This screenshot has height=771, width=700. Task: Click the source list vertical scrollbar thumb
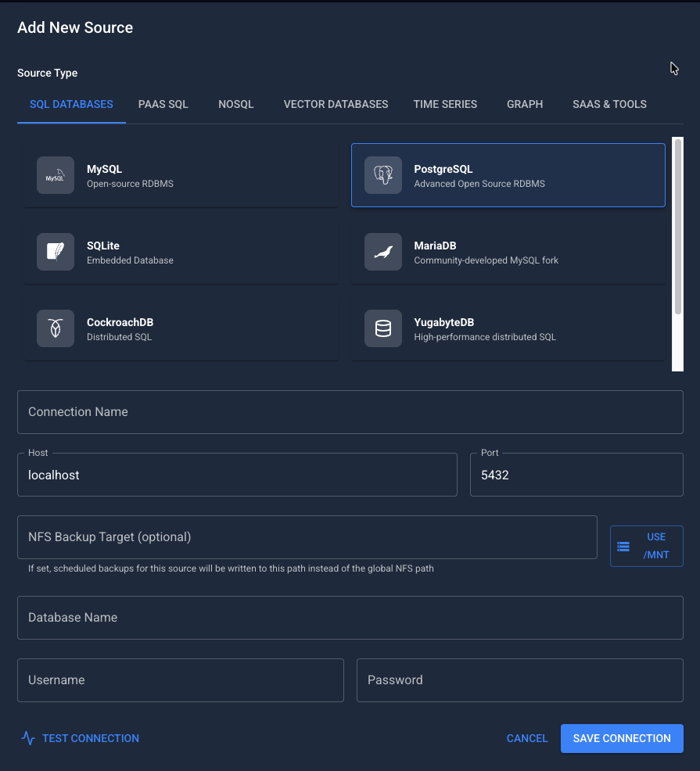click(x=678, y=227)
